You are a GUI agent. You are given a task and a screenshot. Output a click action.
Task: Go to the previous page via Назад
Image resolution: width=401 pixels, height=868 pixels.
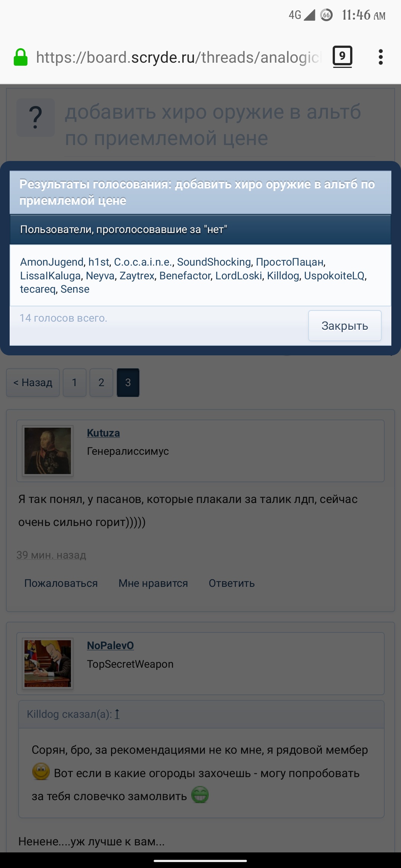coord(33,382)
